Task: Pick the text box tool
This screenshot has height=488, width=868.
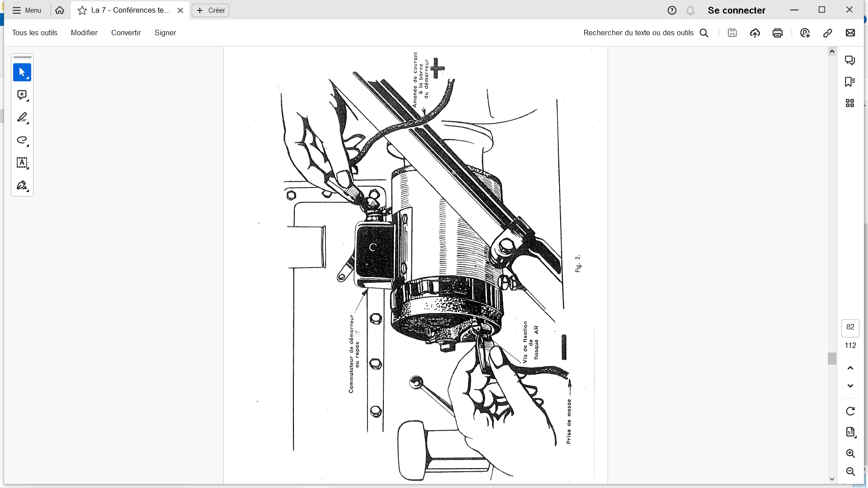Action: 22,163
